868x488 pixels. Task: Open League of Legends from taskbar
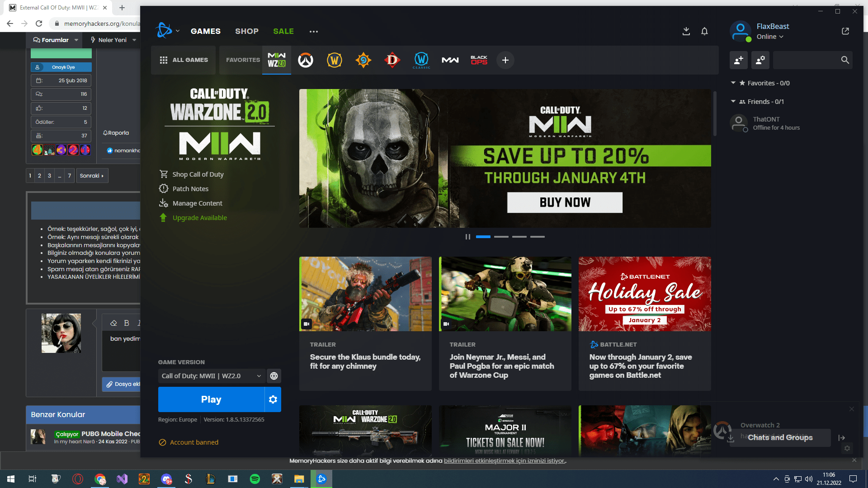click(x=211, y=479)
